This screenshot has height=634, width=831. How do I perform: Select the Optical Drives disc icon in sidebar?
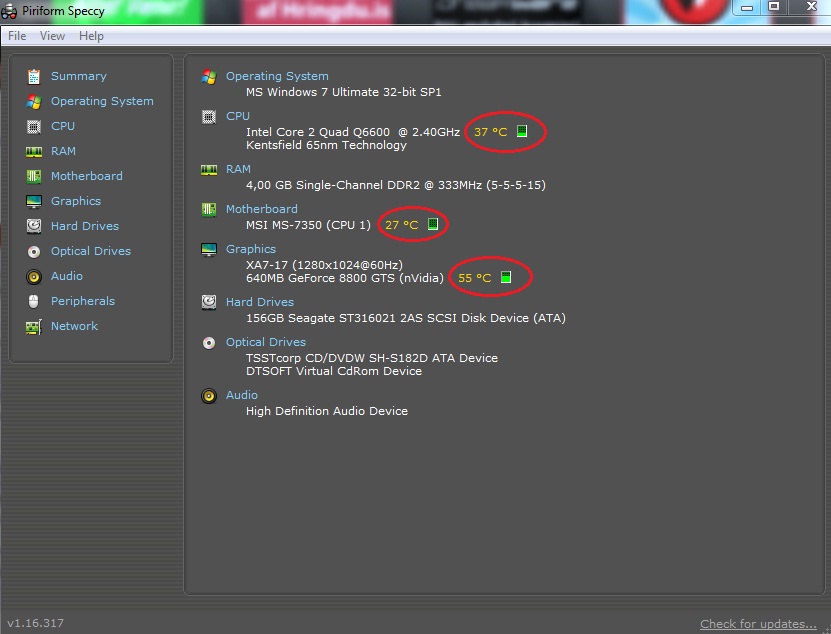pos(34,251)
